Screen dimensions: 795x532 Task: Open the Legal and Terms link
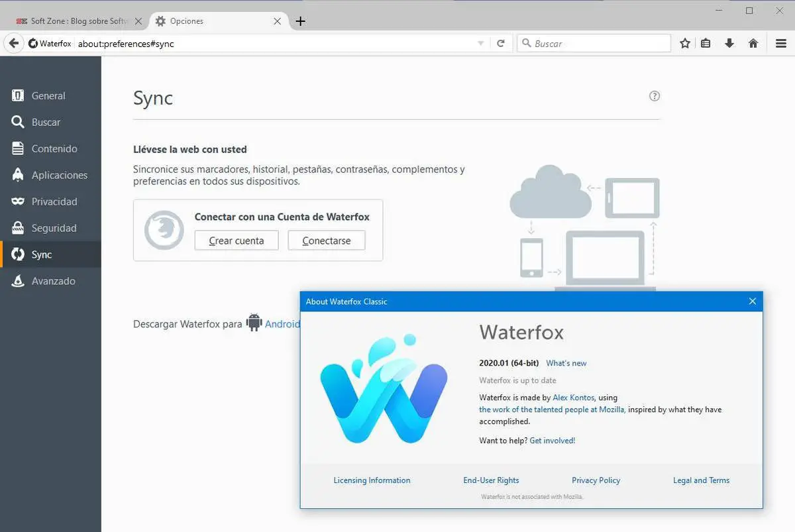pos(701,480)
